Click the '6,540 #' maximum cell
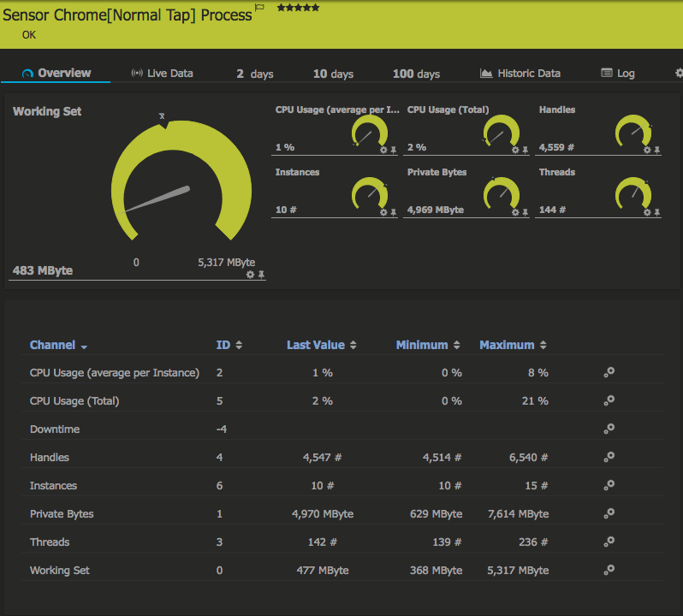683x616 pixels. coord(529,458)
